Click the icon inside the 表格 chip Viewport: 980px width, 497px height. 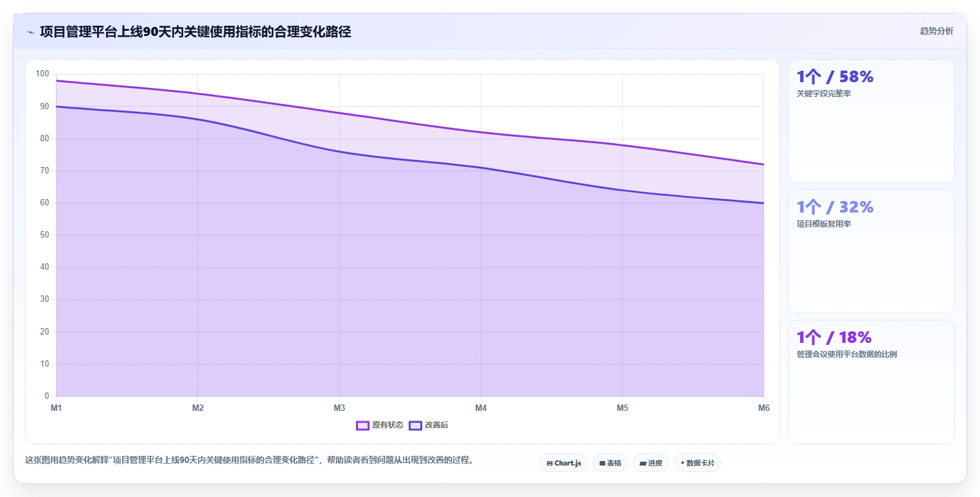[x=602, y=463]
